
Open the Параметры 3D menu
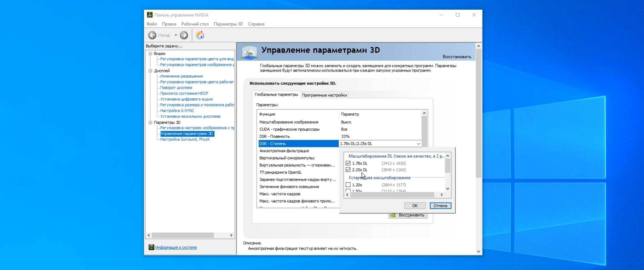pos(228,24)
